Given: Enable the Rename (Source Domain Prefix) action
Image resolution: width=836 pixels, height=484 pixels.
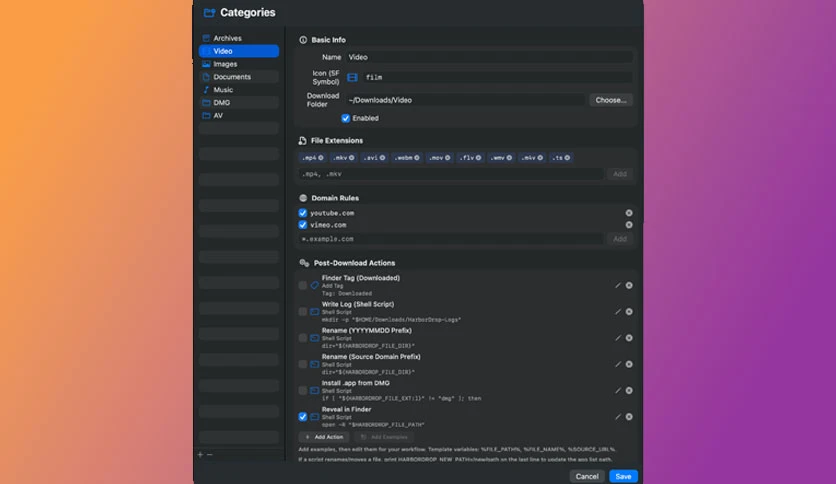Looking at the screenshot, I should [x=303, y=365].
